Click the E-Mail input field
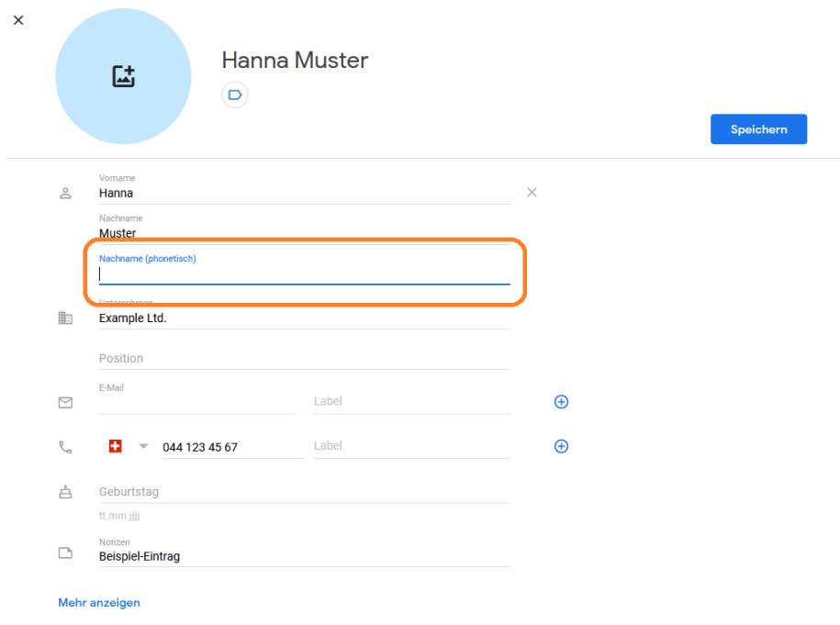The width and height of the screenshot is (840, 625). pyautogui.click(x=196, y=402)
